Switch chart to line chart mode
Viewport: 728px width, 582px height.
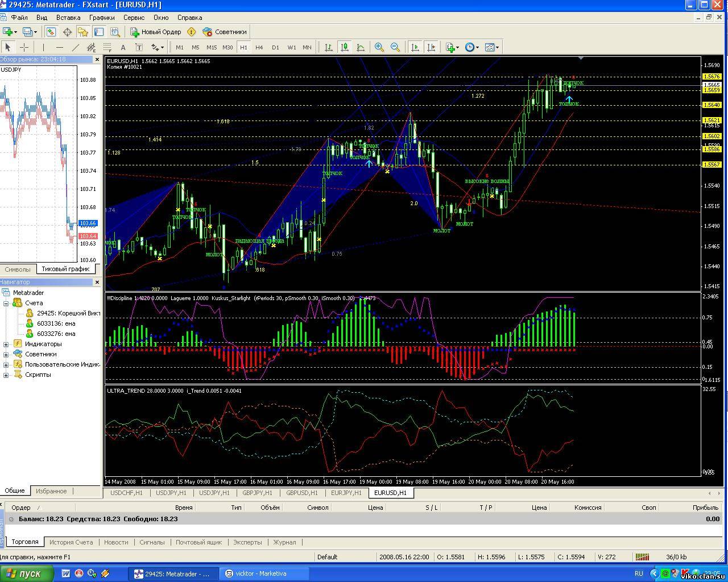[x=361, y=47]
